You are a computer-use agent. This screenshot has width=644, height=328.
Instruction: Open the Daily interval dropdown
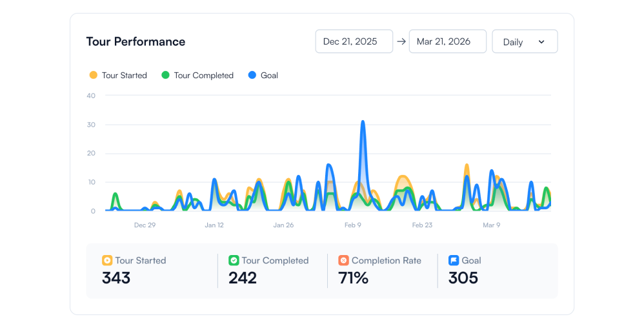click(525, 41)
